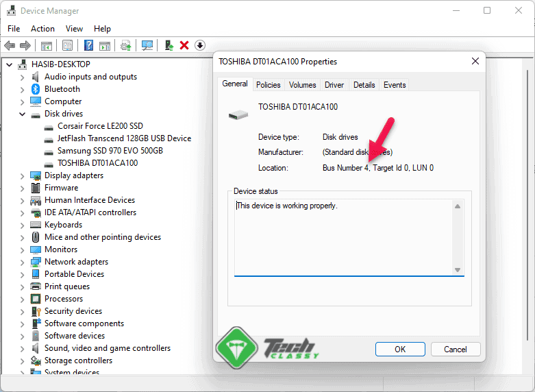Show/hide console tree toolbar icon
Screen dimensions: 535x392
(47, 45)
